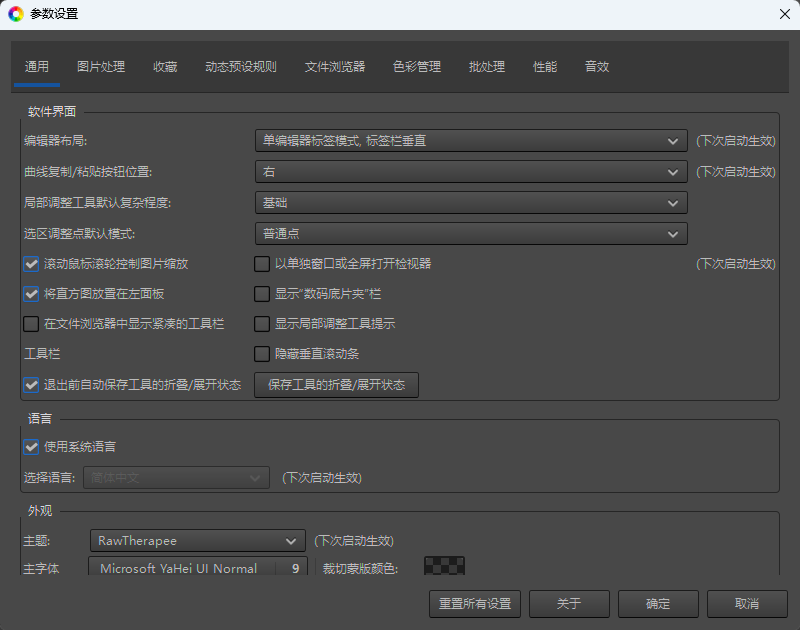800x630 pixels.
Task: Click the 软件界面 section label
Action: click(52, 112)
